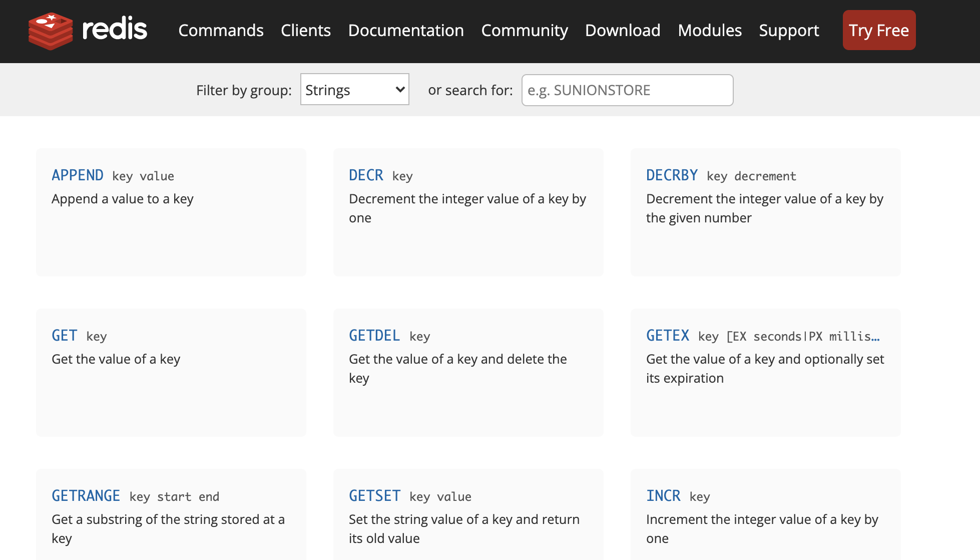This screenshot has height=560, width=980.
Task: View the GETRANGE command page
Action: (x=86, y=496)
